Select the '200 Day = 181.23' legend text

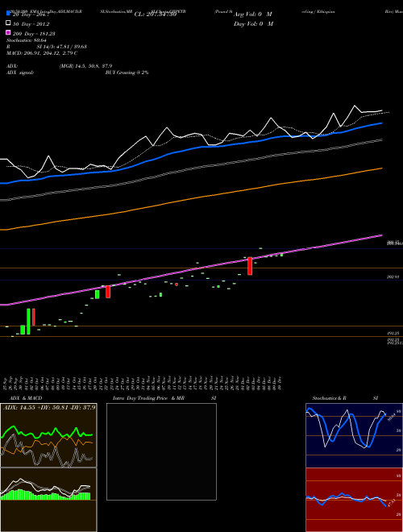click(x=34, y=34)
